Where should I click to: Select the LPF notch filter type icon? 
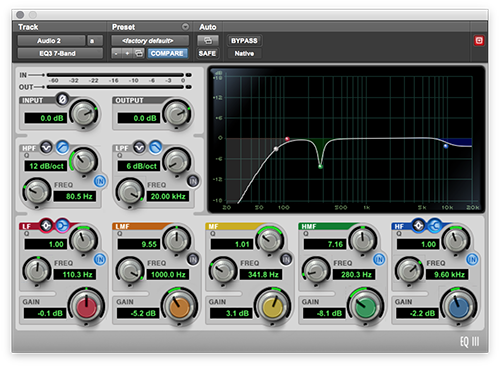point(139,147)
